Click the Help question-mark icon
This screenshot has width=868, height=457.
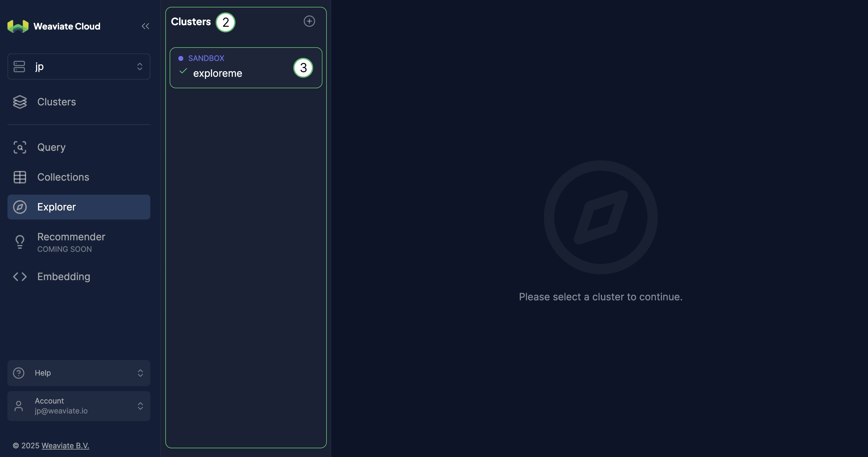[x=19, y=373]
